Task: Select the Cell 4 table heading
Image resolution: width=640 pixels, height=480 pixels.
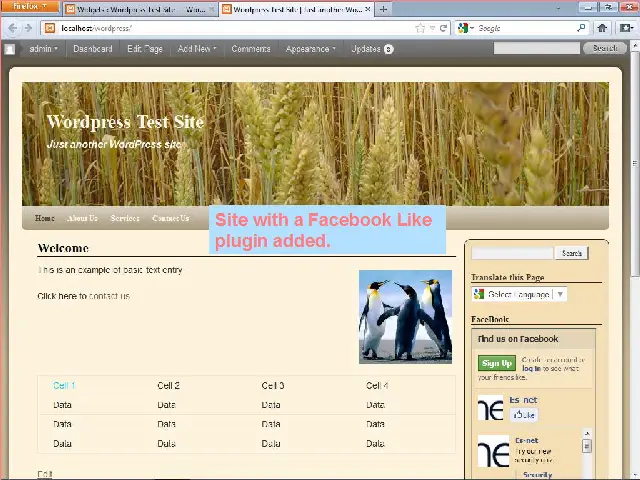Action: 377,385
